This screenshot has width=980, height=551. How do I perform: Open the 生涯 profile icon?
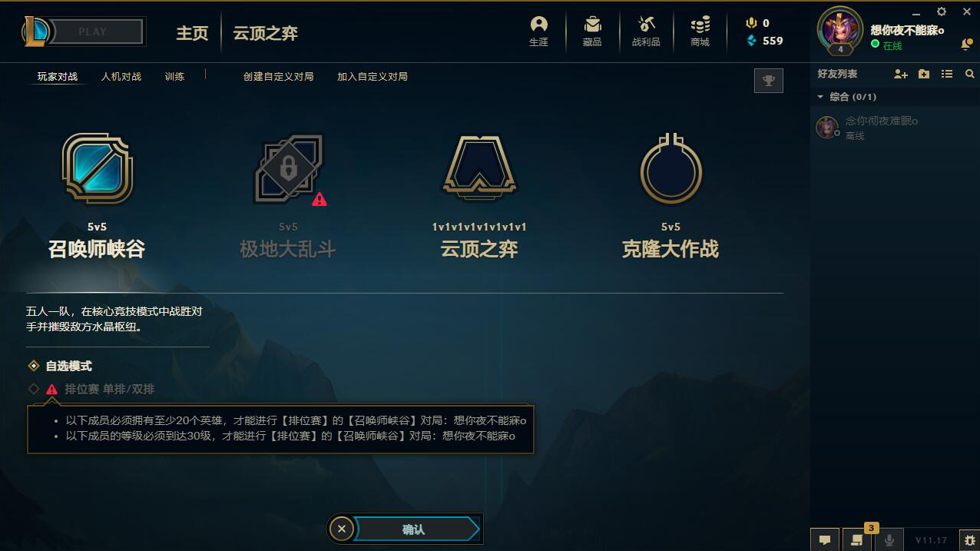point(539,32)
